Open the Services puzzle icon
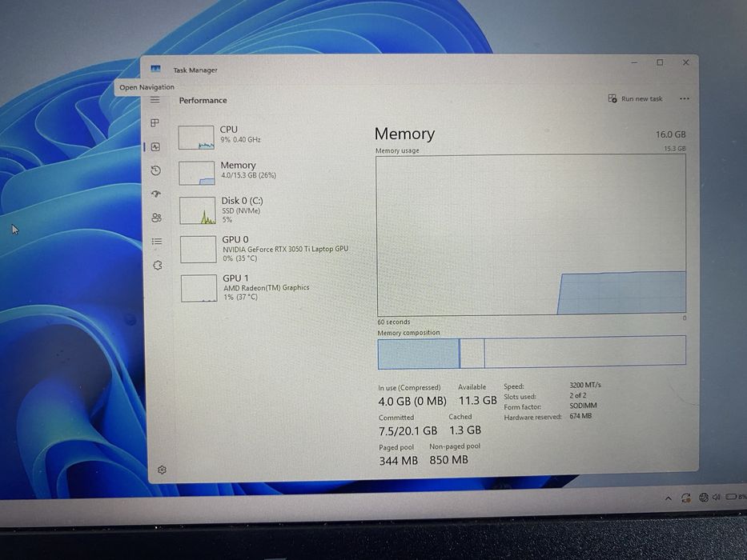The image size is (747, 560). click(x=158, y=266)
